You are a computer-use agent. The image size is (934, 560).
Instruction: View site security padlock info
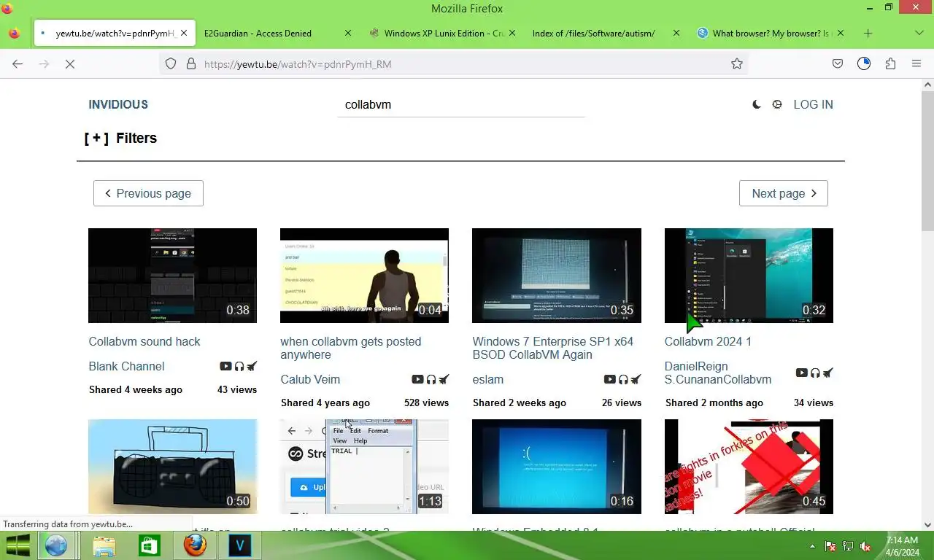[x=191, y=64]
